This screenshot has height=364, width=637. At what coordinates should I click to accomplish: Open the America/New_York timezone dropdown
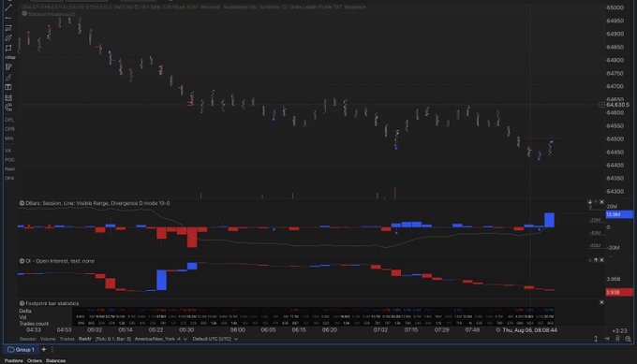tap(161, 339)
